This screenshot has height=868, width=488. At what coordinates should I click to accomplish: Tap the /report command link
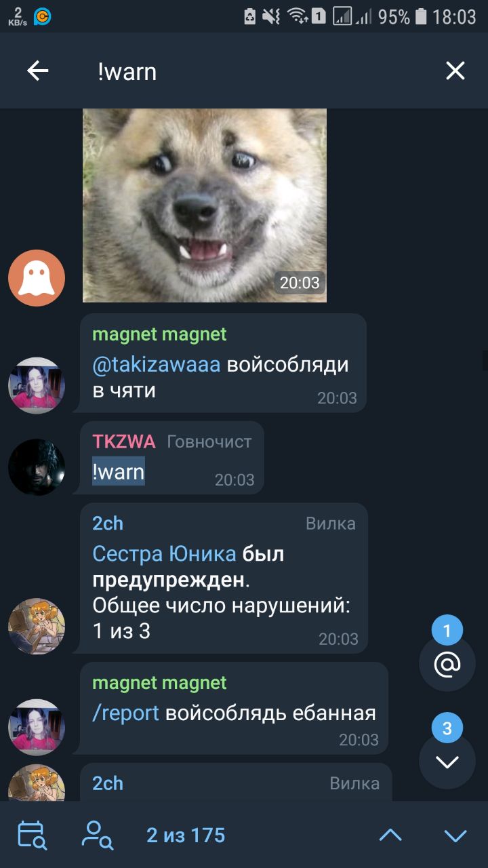[125, 713]
